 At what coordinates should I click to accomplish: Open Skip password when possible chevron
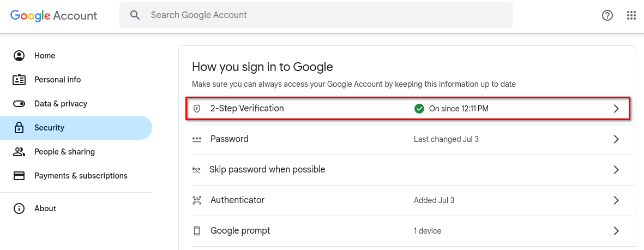616,169
